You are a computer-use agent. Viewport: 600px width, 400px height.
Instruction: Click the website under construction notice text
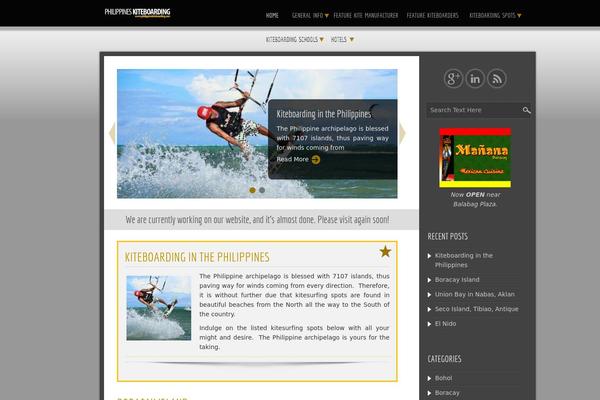point(257,220)
